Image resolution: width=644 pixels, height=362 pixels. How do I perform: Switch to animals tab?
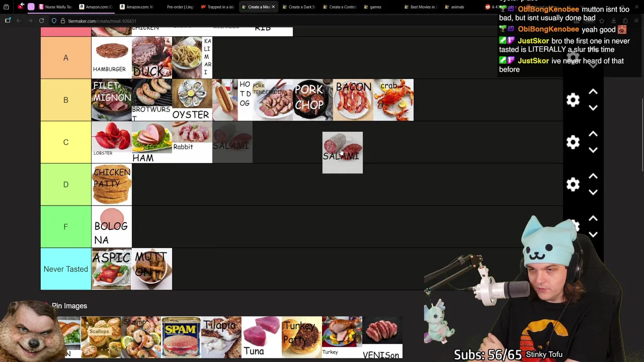[462, 7]
